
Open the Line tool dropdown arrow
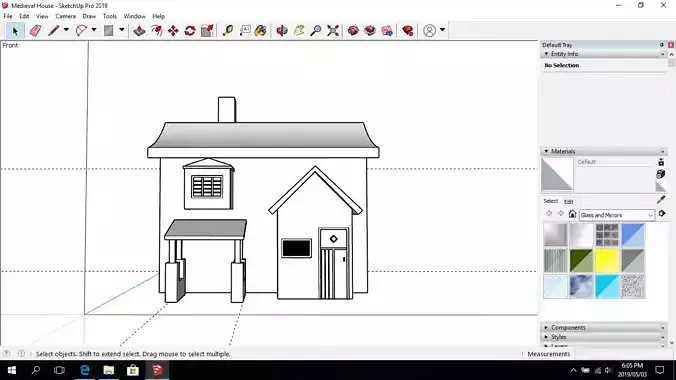tap(66, 30)
